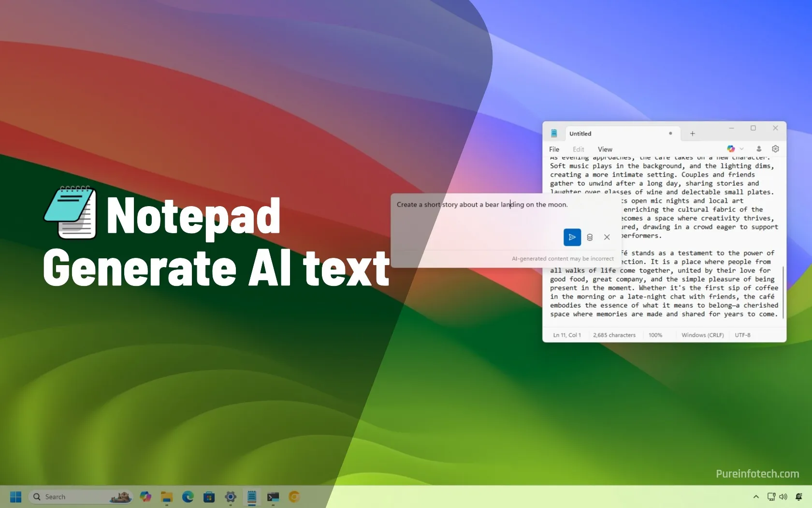Open the Windows Start menu
The height and width of the screenshot is (508, 812).
click(x=15, y=497)
